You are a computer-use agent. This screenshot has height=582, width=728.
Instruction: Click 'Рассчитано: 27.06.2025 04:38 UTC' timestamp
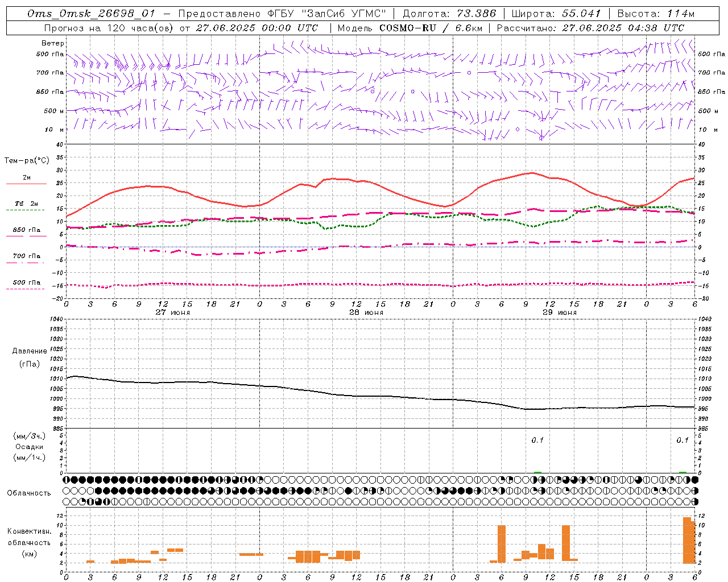tap(590, 28)
